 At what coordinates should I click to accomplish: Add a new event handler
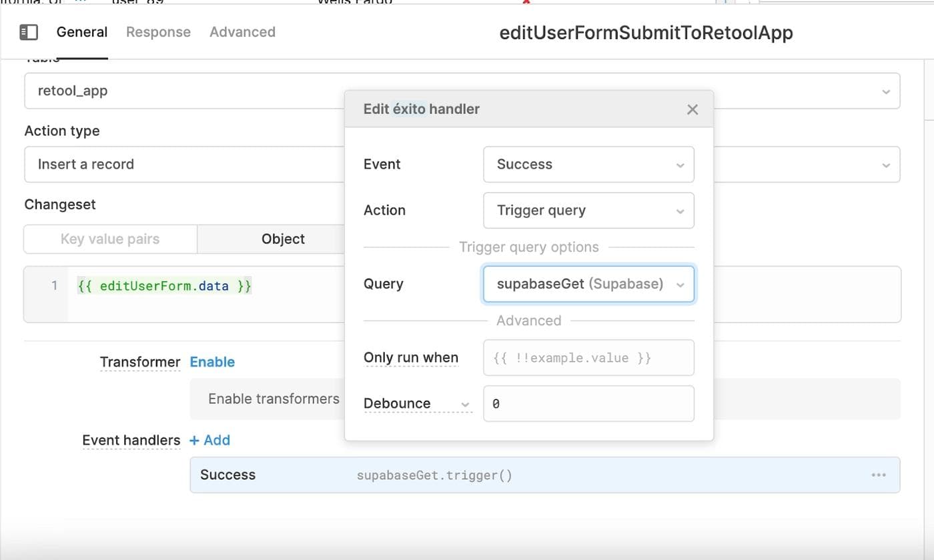coord(209,440)
